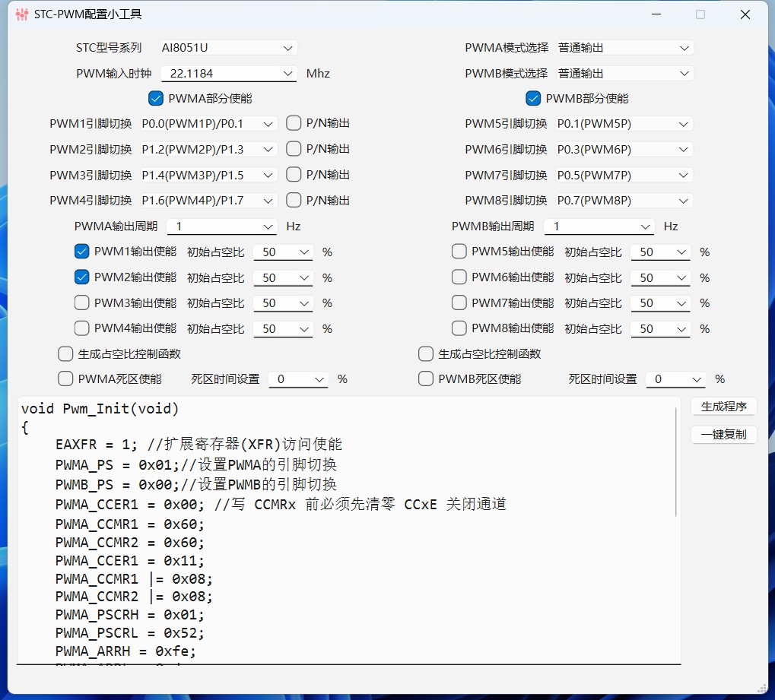The image size is (775, 700).
Task: Open PWM2 初始占空比 duty dropdown
Action: click(x=283, y=277)
